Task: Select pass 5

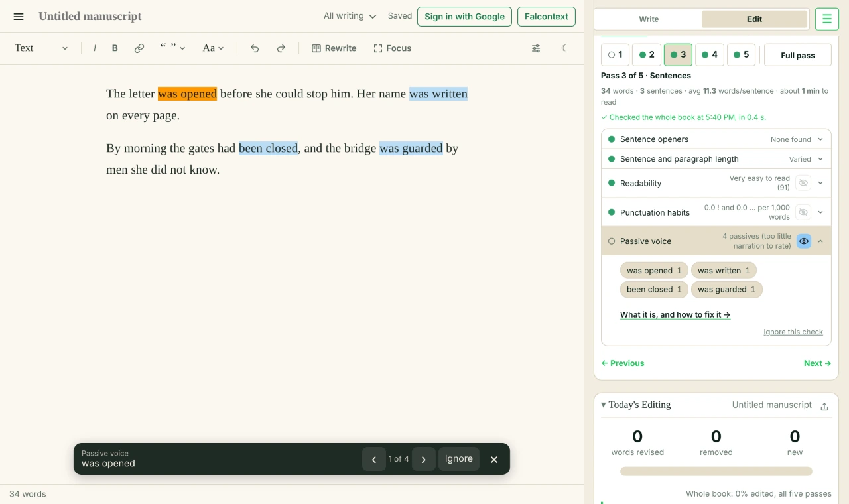Action: pos(742,55)
